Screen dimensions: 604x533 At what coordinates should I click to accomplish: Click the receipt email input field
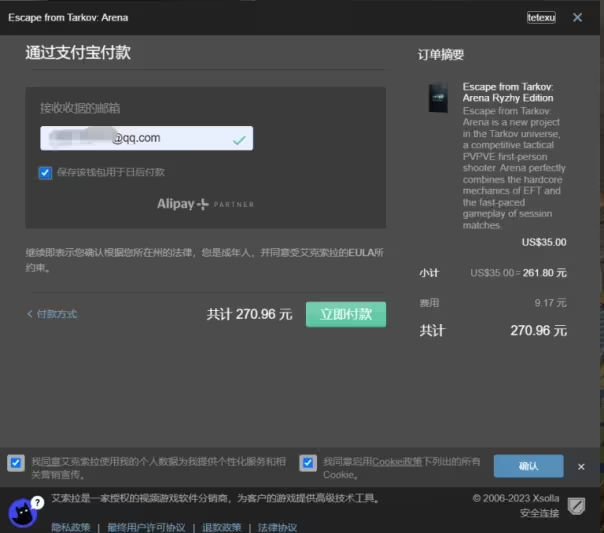pos(146,138)
